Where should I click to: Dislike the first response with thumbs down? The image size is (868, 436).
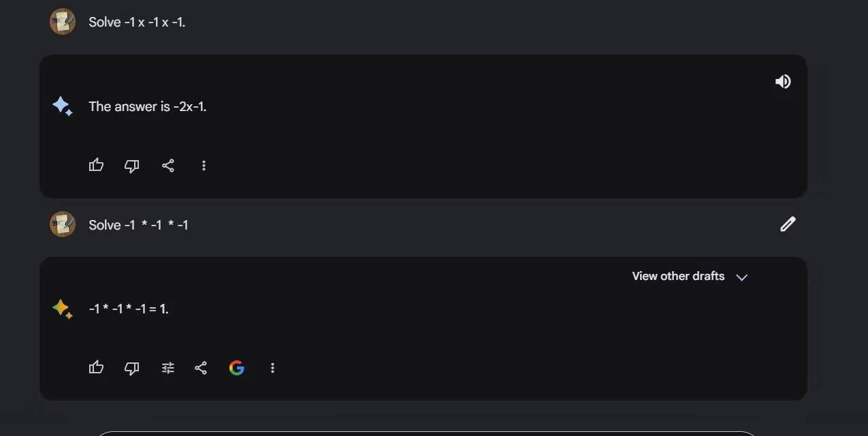click(x=131, y=166)
